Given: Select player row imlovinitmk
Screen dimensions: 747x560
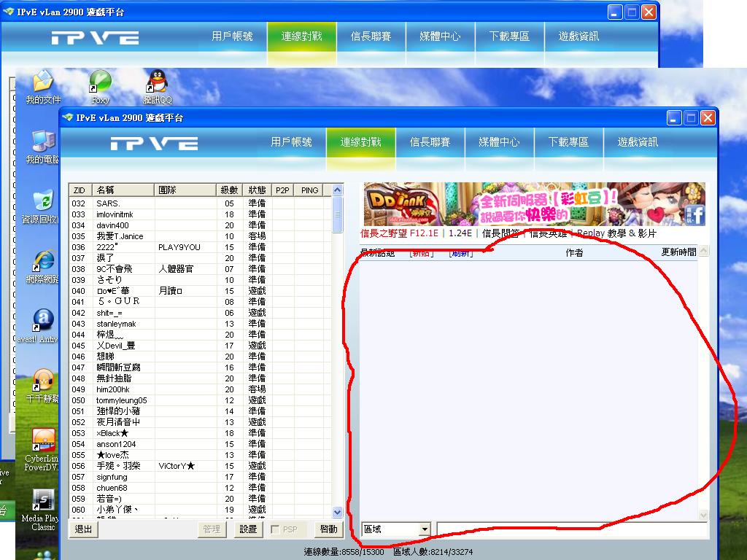Looking at the screenshot, I should [200, 214].
